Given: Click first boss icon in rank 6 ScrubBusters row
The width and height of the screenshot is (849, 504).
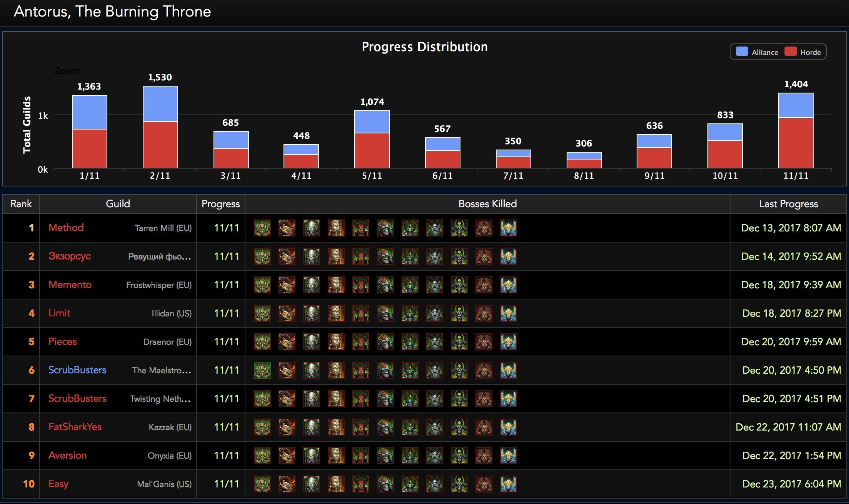Looking at the screenshot, I should (262, 370).
